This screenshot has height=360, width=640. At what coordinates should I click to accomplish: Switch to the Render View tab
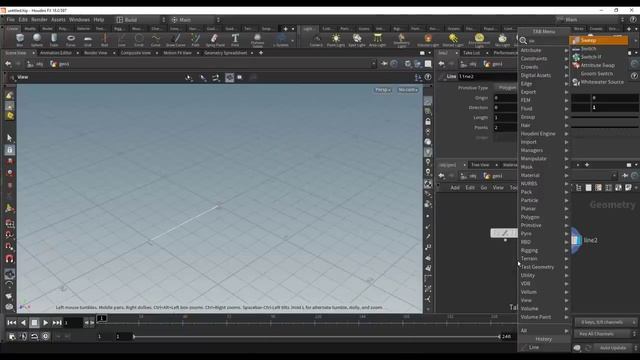point(96,53)
